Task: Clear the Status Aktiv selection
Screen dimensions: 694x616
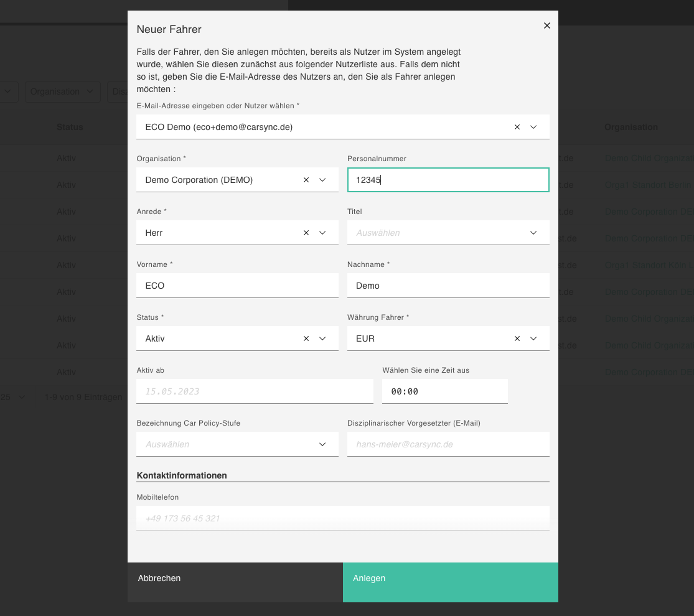Action: point(306,338)
